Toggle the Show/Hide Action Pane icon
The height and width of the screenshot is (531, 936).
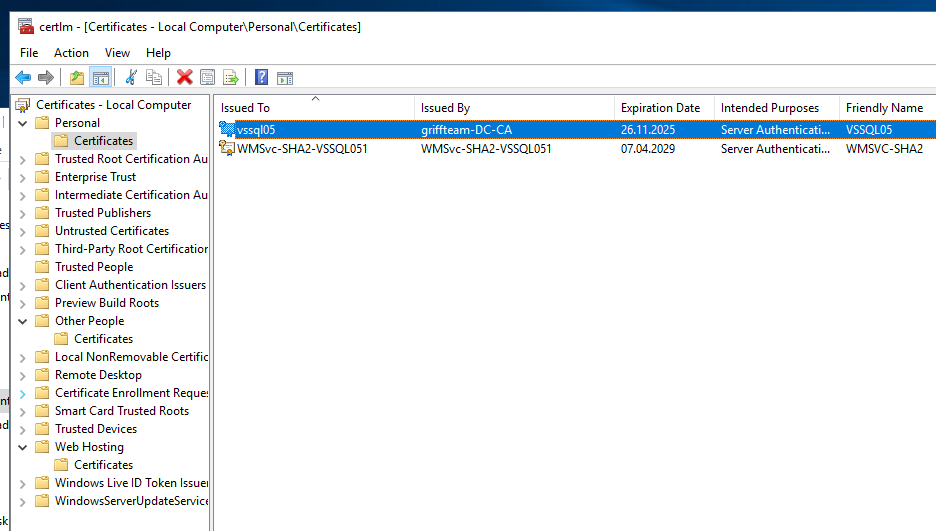(x=285, y=77)
